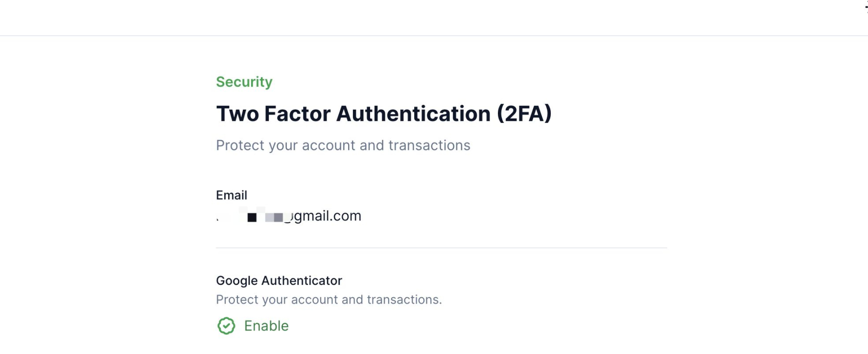
Task: Enable Google Authenticator via the Enable text
Action: click(x=266, y=326)
